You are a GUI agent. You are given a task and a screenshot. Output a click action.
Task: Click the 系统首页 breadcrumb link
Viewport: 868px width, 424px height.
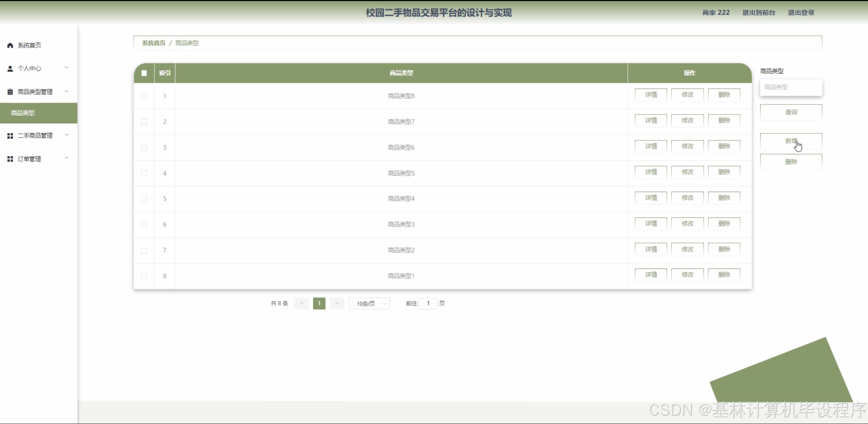pyautogui.click(x=154, y=43)
